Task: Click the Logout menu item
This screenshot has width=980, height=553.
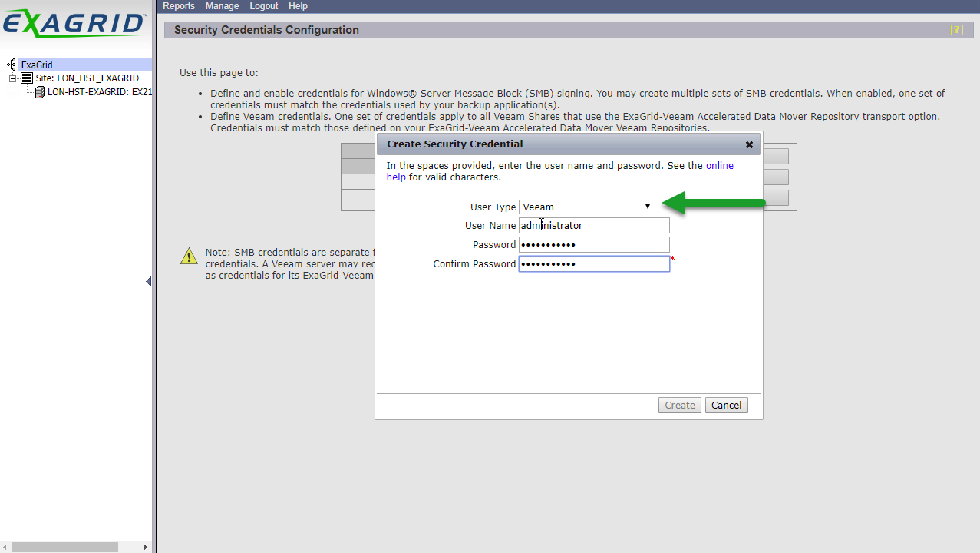Action: (264, 6)
